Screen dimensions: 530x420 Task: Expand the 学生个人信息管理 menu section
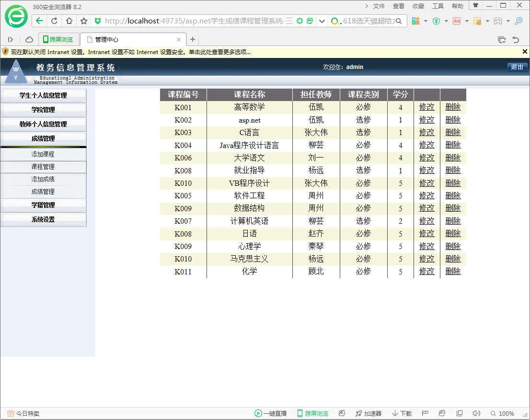coord(43,96)
